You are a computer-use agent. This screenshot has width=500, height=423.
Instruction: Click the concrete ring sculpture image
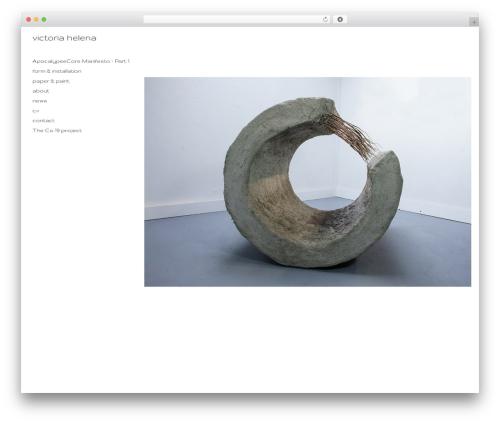pyautogui.click(x=307, y=182)
